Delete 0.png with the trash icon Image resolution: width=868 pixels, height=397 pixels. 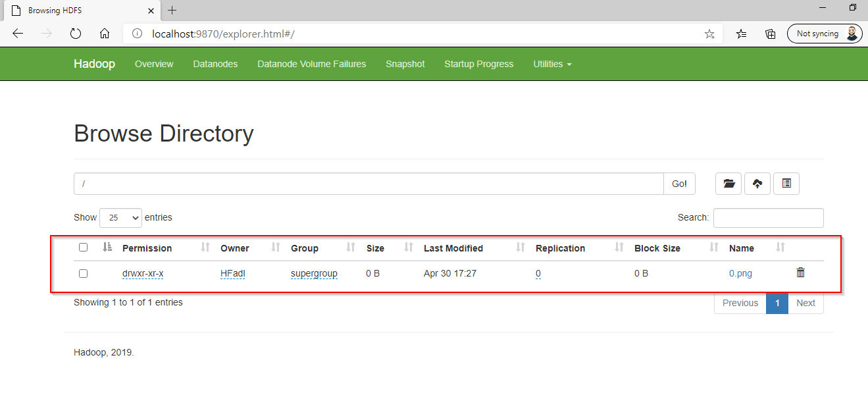point(800,273)
